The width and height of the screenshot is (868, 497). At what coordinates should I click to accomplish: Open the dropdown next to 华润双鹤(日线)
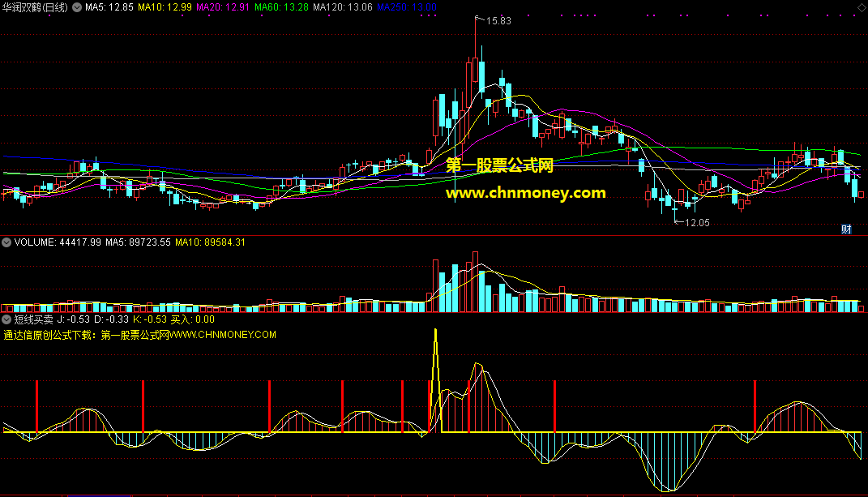point(77,7)
